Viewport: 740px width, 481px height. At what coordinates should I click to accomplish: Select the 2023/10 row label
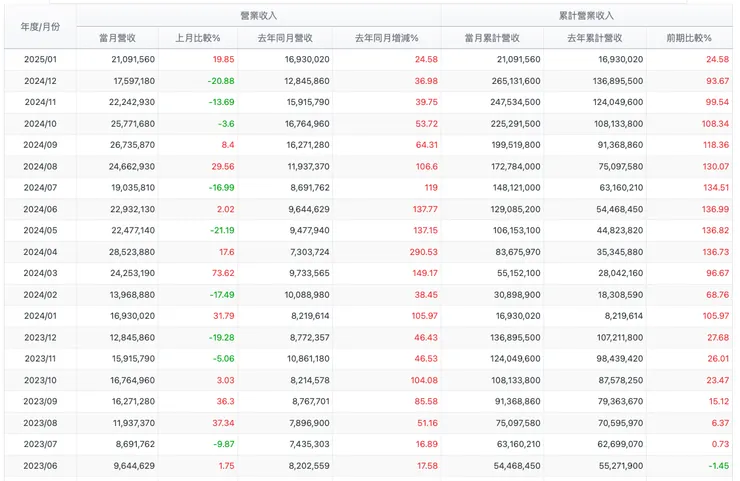(40, 380)
